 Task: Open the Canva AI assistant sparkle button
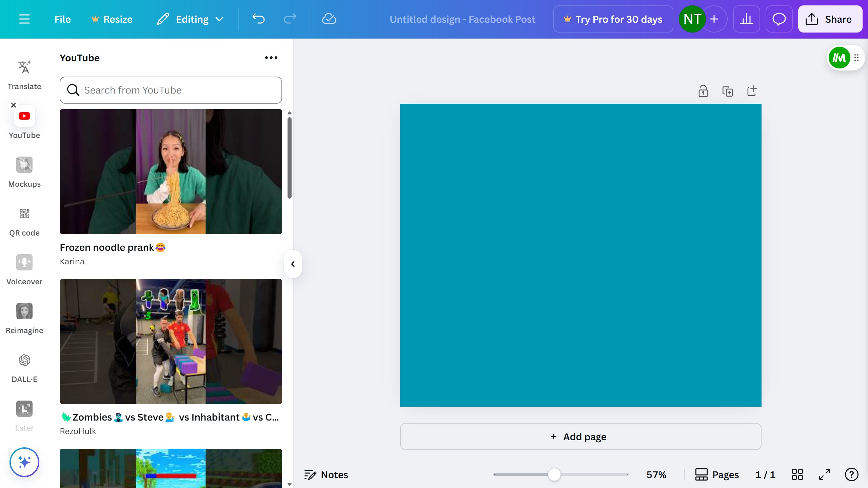pos(24,462)
